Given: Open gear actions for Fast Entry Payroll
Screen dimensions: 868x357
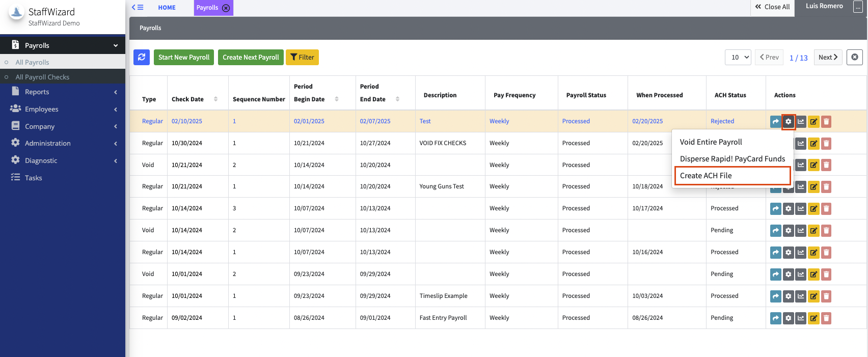Looking at the screenshot, I should 789,318.
